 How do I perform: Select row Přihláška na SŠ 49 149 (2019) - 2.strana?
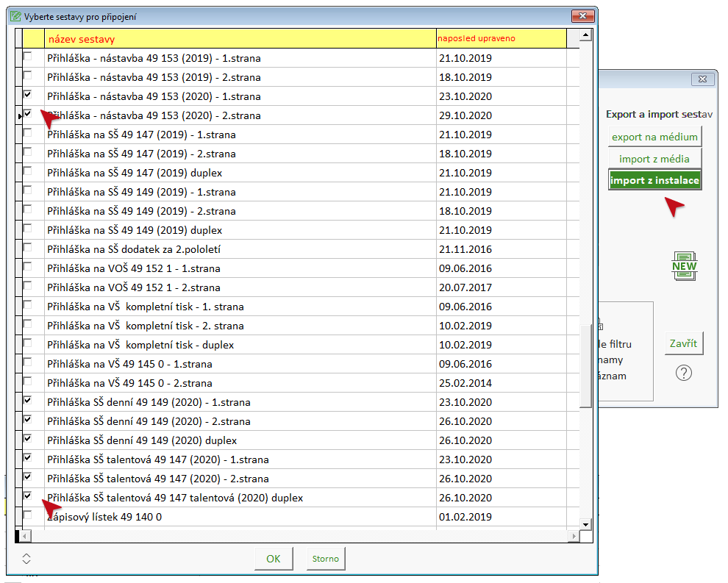pyautogui.click(x=297, y=211)
